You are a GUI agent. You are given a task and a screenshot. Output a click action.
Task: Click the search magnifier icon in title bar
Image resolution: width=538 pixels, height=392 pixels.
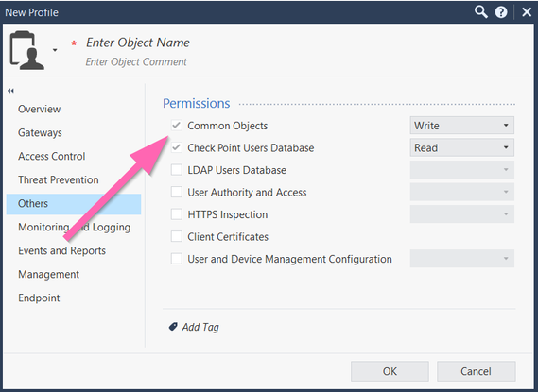[481, 12]
